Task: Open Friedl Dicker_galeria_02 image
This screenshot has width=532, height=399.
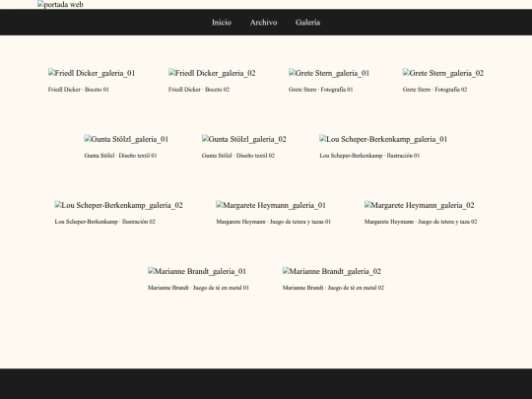Action: 212,73
